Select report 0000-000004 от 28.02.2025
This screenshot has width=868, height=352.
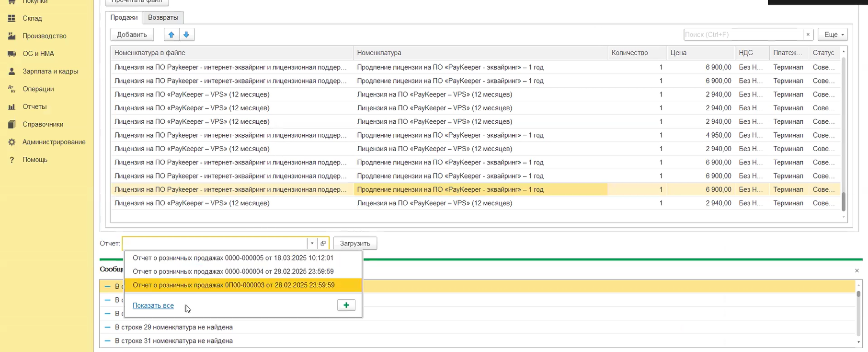point(243,271)
